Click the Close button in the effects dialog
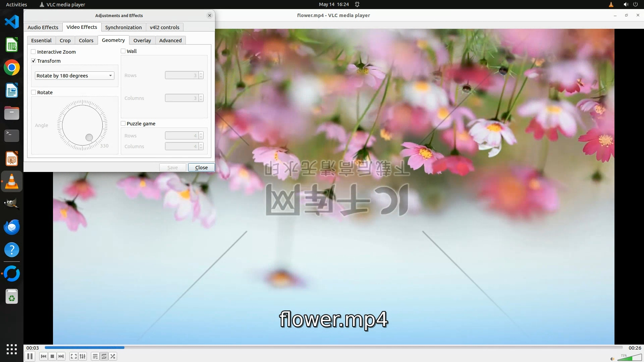The image size is (644, 362). point(201,167)
